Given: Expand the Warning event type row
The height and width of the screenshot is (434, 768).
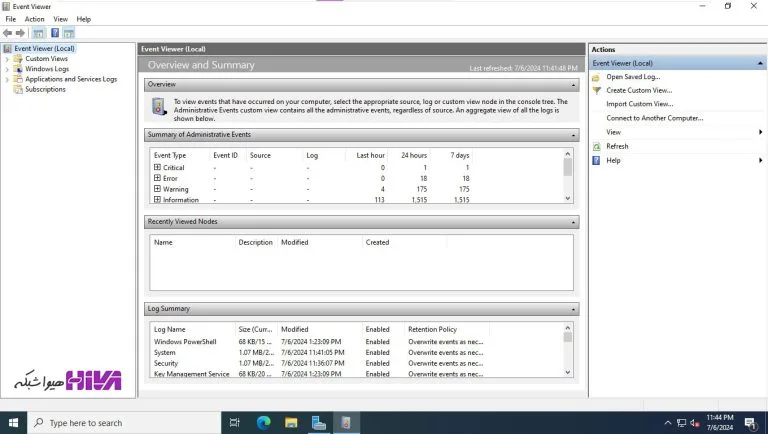Looking at the screenshot, I should pyautogui.click(x=157, y=189).
